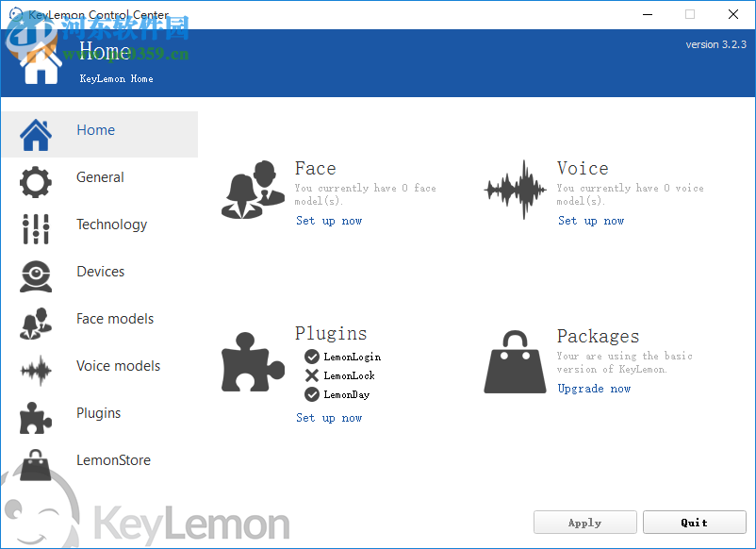Click Upgrade now under Packages

(594, 388)
